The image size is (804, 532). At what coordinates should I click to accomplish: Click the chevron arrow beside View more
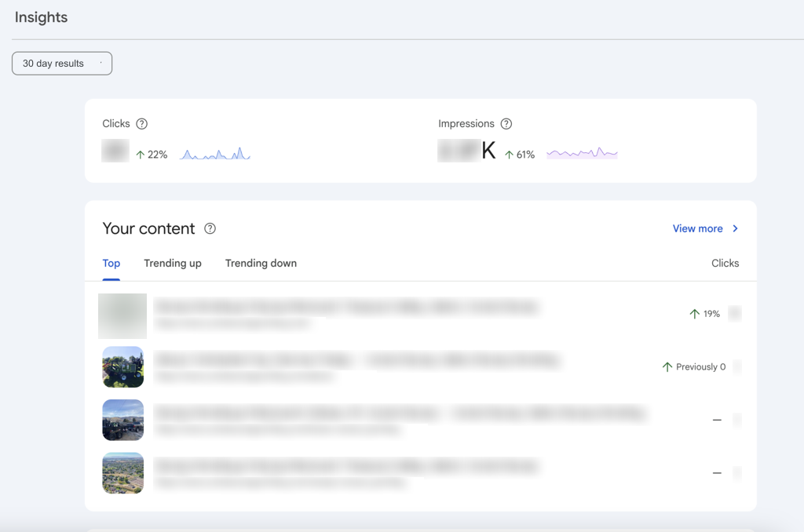[735, 228]
